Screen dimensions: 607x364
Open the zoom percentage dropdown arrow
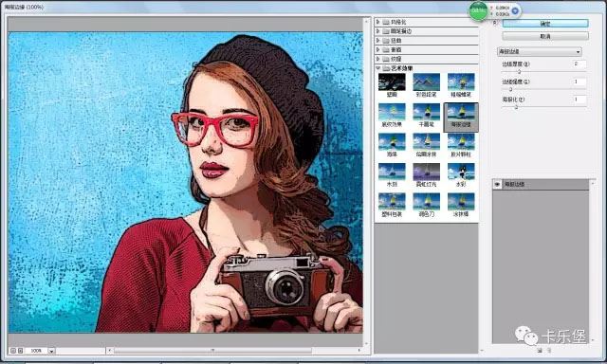pyautogui.click(x=51, y=351)
